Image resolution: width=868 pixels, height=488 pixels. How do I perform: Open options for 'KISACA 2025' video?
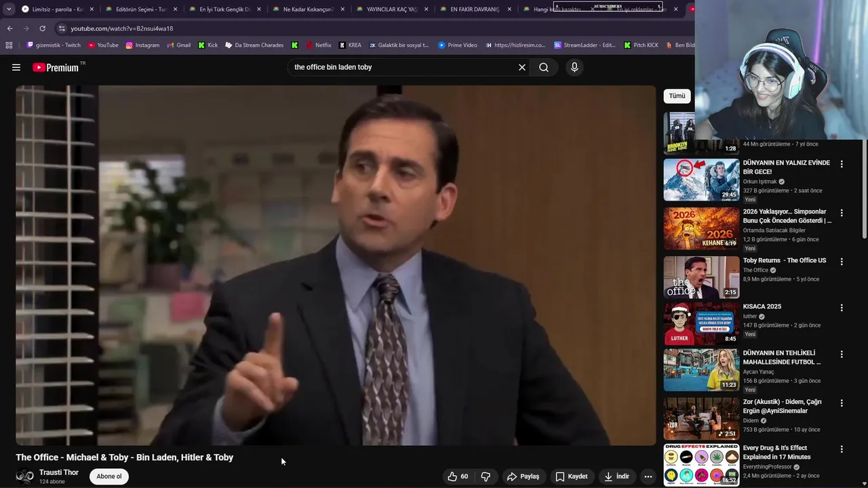pyautogui.click(x=842, y=308)
